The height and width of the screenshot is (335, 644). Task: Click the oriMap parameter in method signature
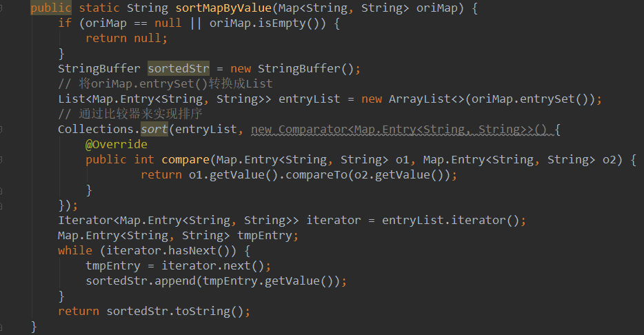[x=436, y=8]
